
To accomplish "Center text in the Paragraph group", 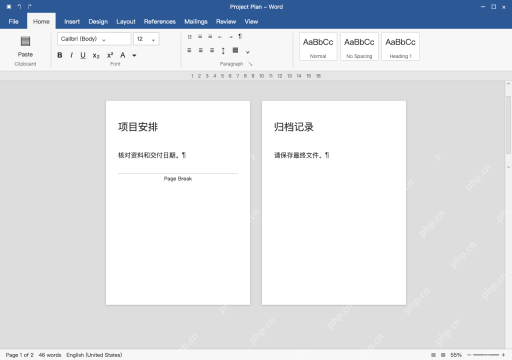I will click(201, 50).
